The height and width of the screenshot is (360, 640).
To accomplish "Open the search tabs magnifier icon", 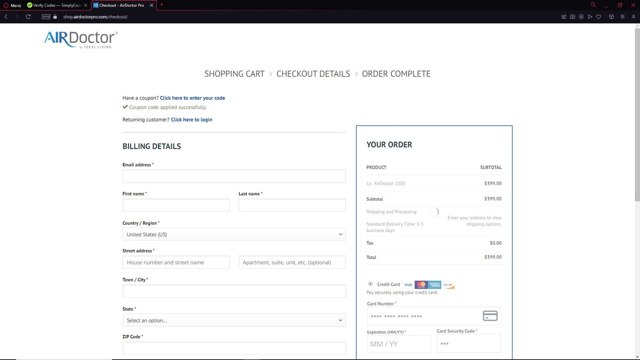I will point(593,5).
